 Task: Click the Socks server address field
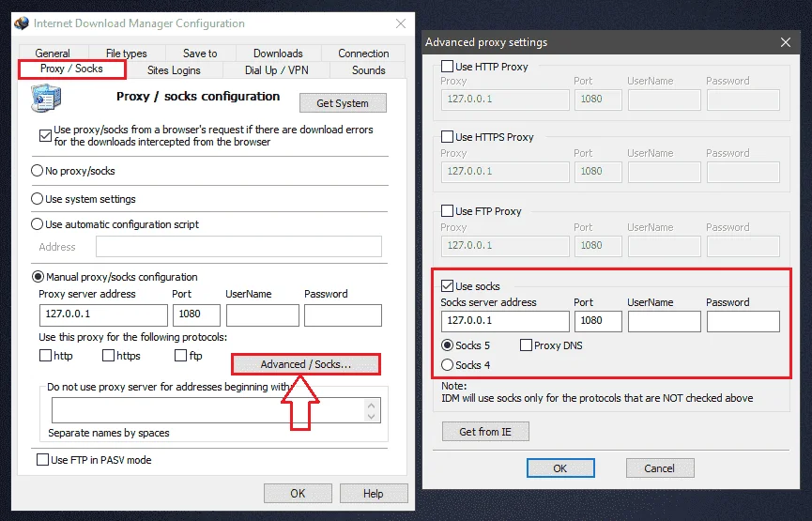click(505, 321)
